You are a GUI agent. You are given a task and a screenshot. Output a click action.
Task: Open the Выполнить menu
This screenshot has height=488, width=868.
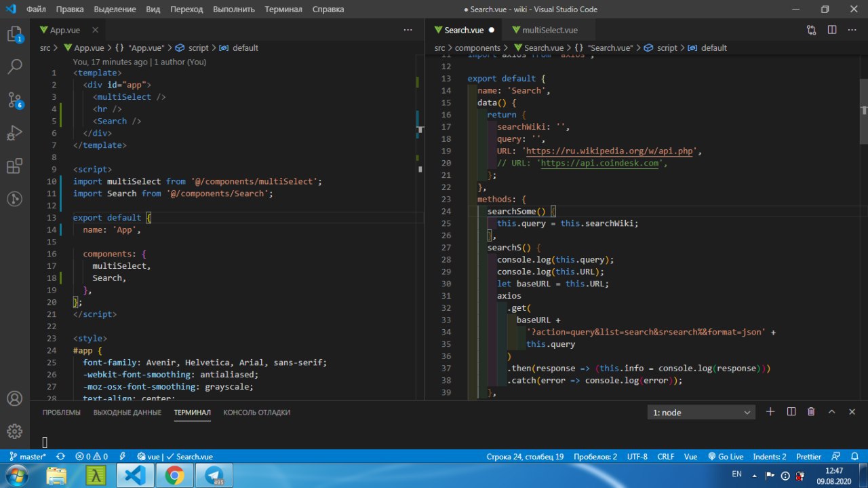point(234,10)
